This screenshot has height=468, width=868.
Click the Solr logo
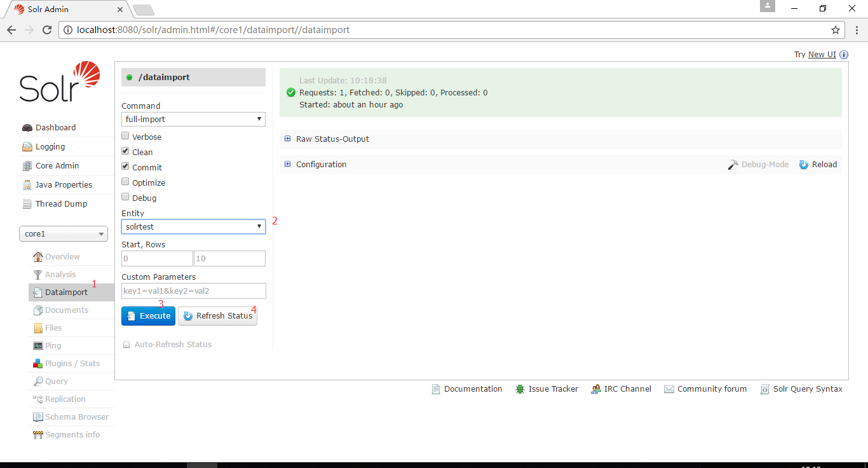tap(60, 82)
